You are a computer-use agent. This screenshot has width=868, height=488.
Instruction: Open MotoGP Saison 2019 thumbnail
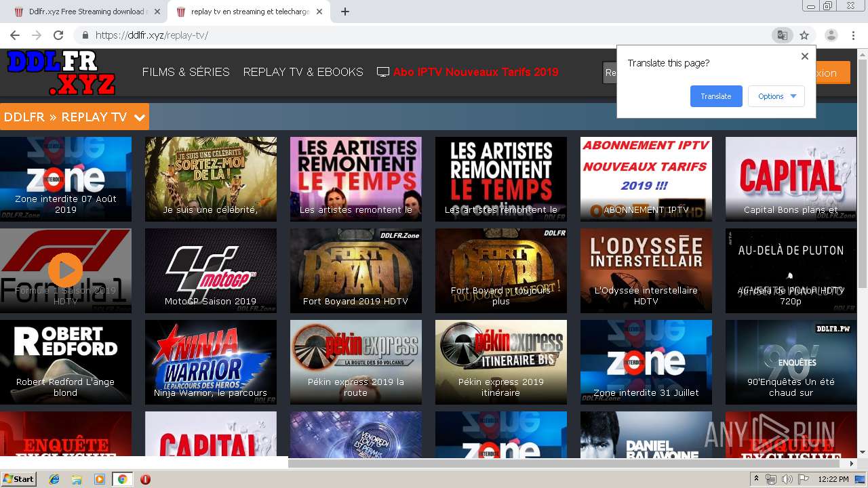coord(211,270)
